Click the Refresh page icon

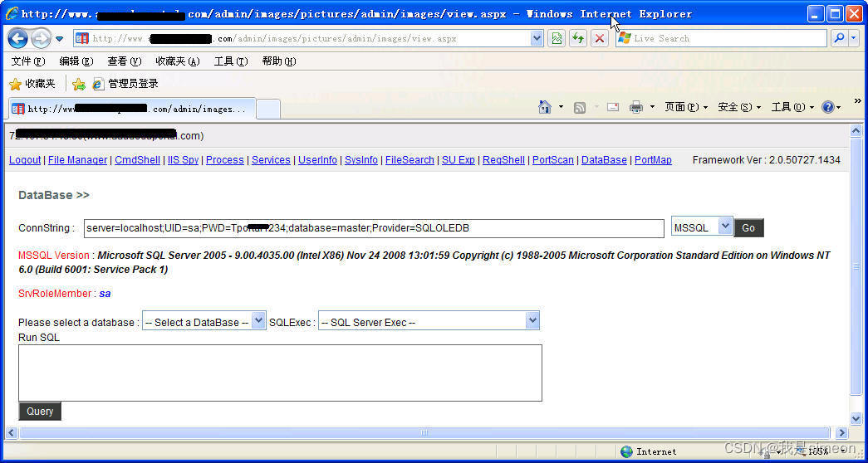(x=578, y=38)
